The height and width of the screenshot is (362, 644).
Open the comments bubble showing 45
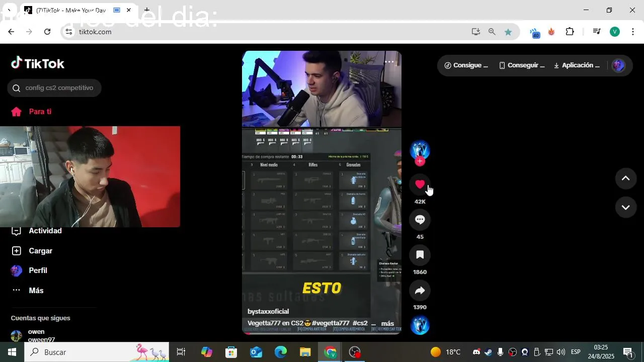click(420, 220)
